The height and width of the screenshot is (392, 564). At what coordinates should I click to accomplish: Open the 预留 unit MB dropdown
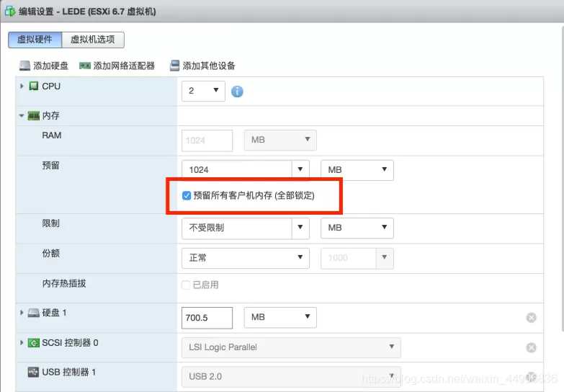(x=357, y=170)
